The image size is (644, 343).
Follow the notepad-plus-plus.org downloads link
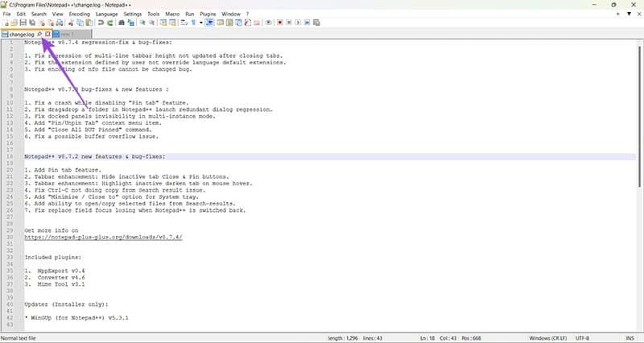(103, 237)
